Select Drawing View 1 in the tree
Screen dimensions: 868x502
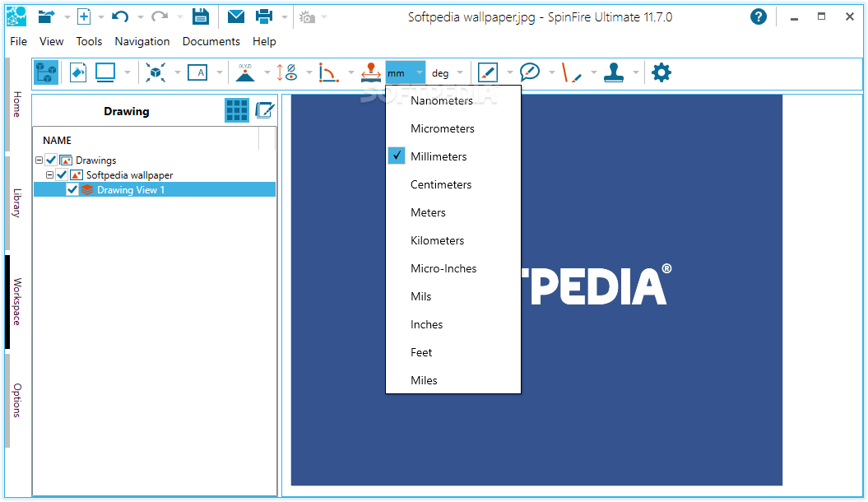coord(131,190)
